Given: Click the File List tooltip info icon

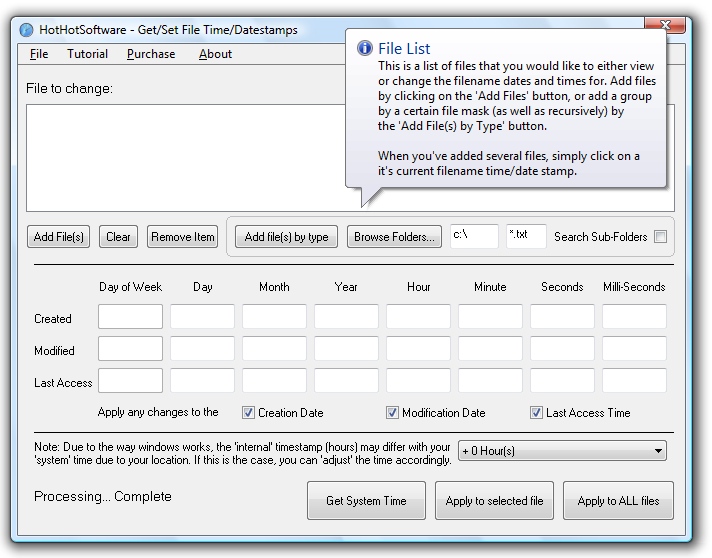Looking at the screenshot, I should pos(364,48).
